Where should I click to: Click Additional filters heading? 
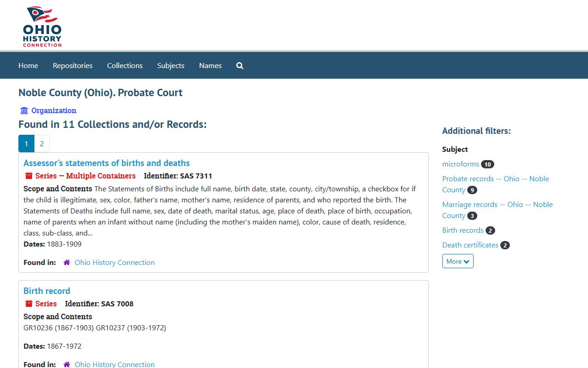(476, 131)
